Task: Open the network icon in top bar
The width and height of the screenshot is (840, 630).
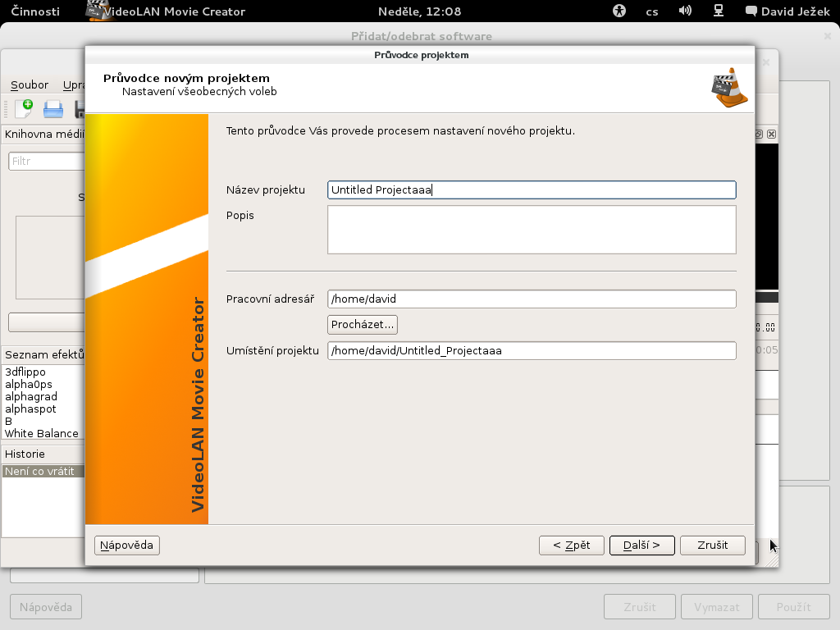Action: click(719, 11)
